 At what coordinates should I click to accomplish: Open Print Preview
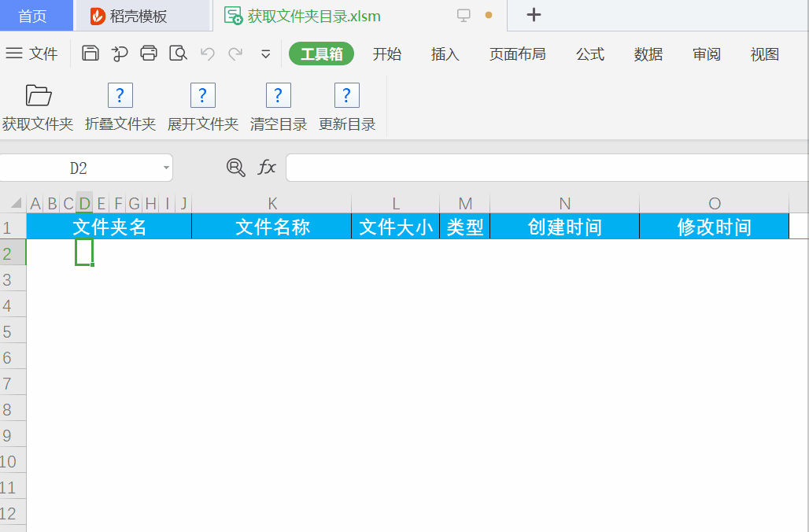coord(178,54)
